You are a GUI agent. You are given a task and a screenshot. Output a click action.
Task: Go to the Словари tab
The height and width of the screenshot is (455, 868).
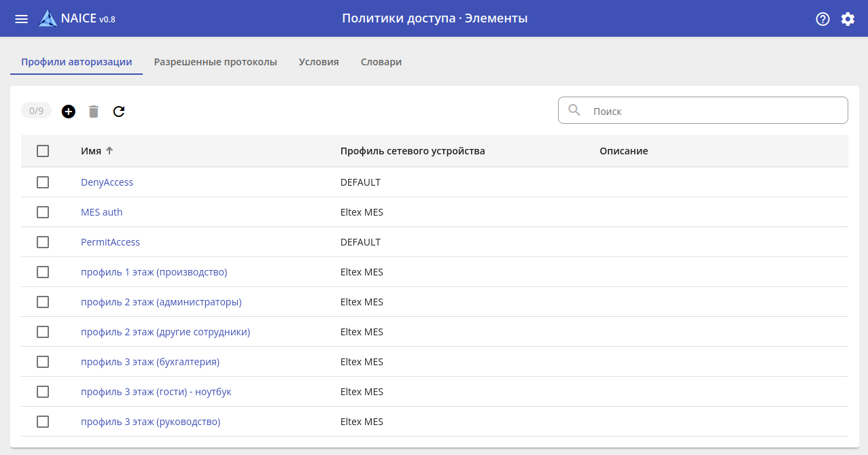381,62
